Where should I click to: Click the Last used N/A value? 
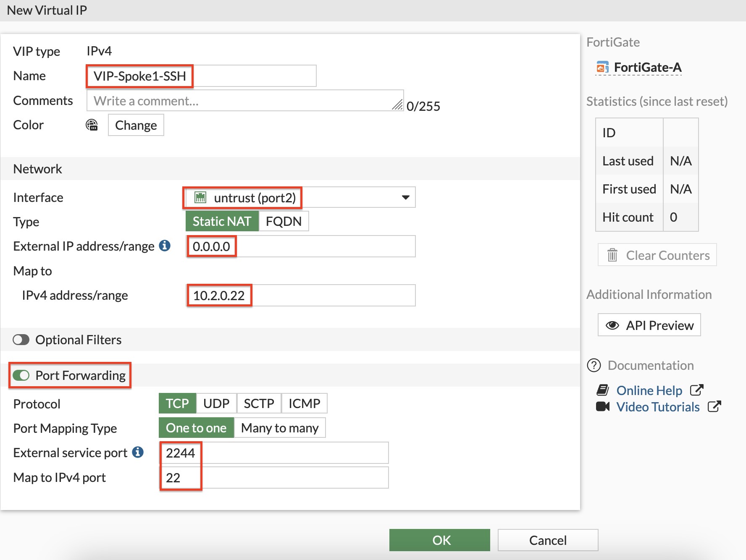coord(680,161)
